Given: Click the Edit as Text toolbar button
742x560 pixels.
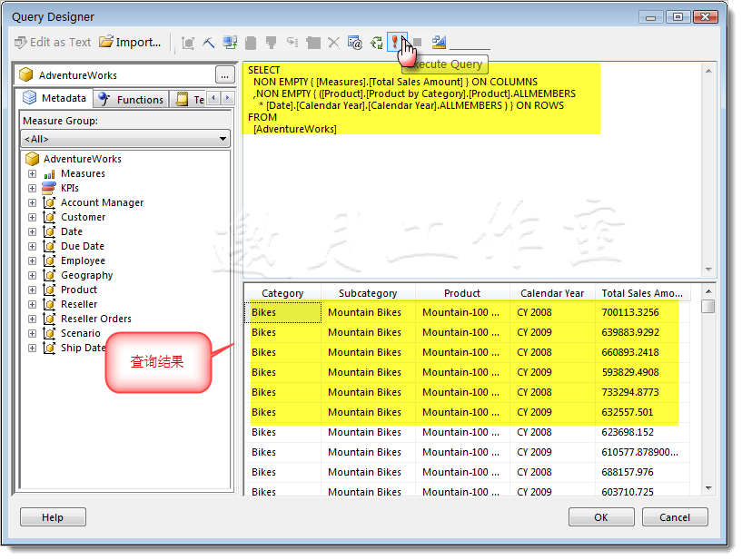Looking at the screenshot, I should pos(53,43).
